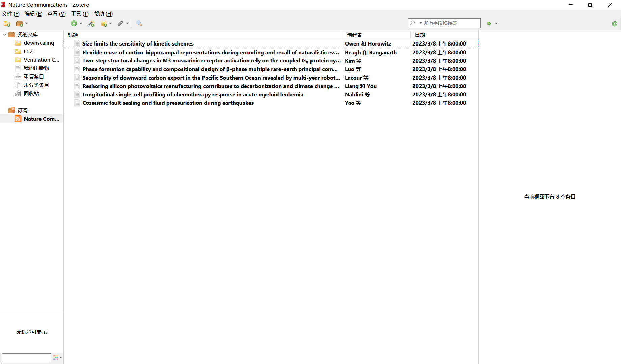The width and height of the screenshot is (621, 364).
Task: Click the green New Item icon
Action: pyautogui.click(x=74, y=23)
